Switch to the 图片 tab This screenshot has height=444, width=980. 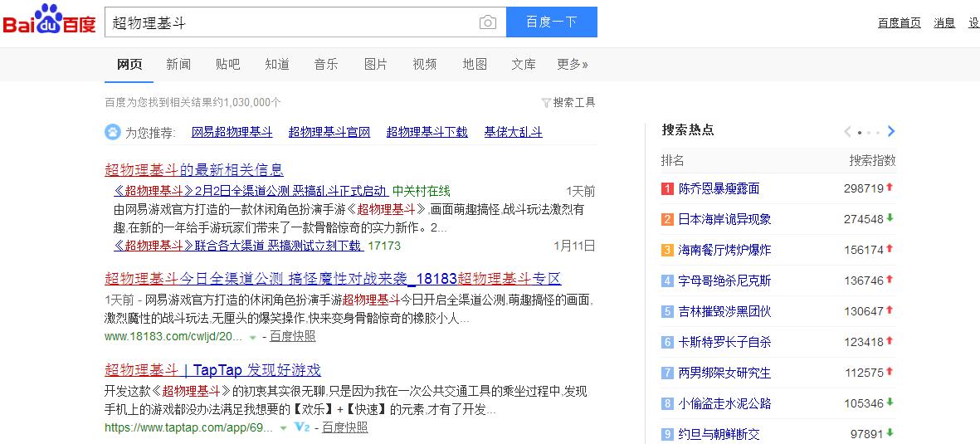click(x=376, y=64)
